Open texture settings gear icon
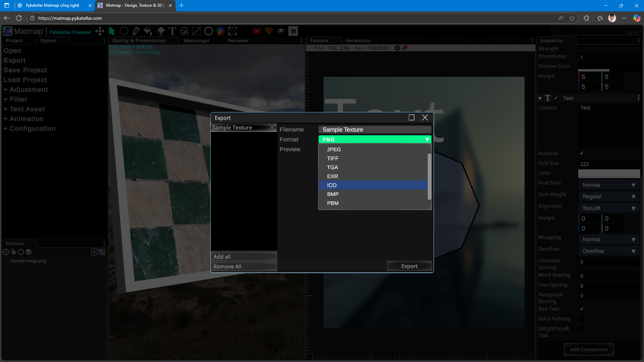 [397, 48]
